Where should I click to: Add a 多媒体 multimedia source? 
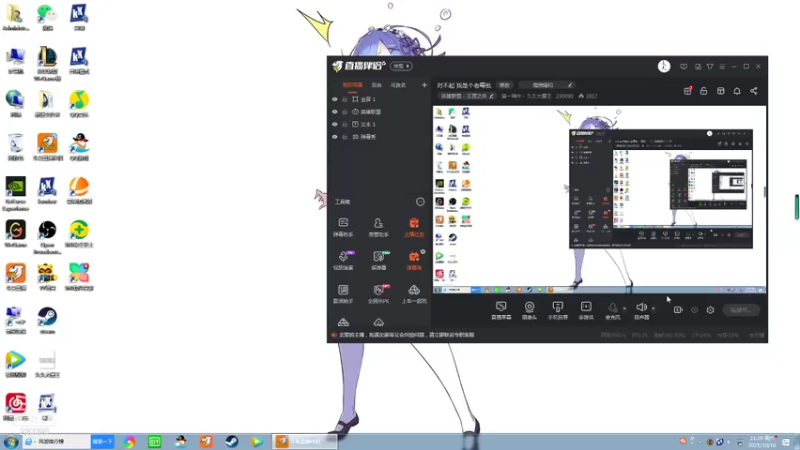click(x=586, y=310)
